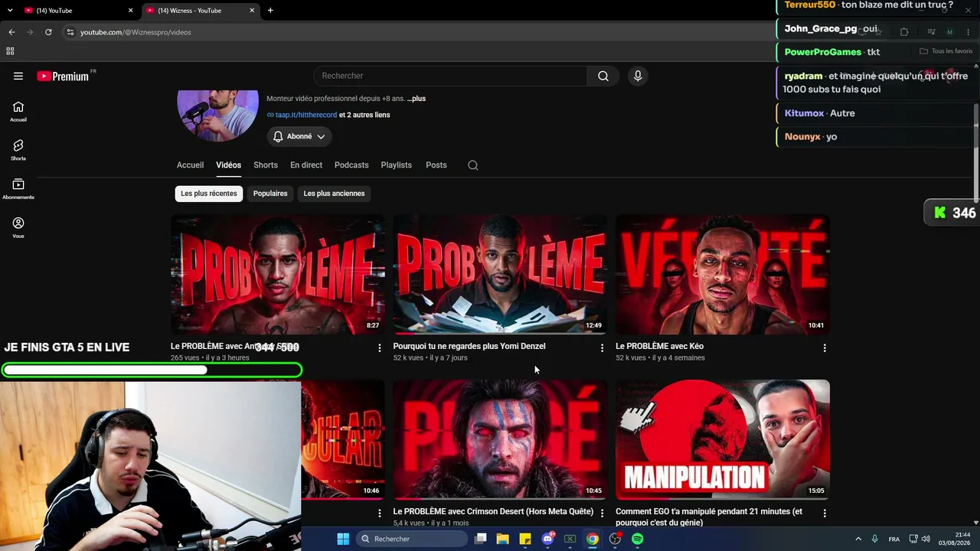Open the Le PROBLÈME avec Kéo title
Viewport: 980px width, 551px height.
pyautogui.click(x=659, y=347)
